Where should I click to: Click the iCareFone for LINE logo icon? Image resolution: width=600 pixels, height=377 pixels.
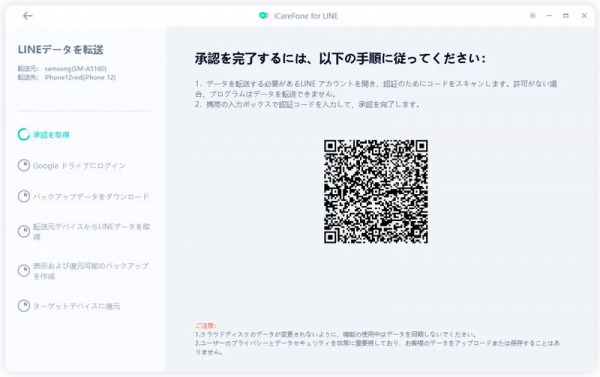coord(263,16)
